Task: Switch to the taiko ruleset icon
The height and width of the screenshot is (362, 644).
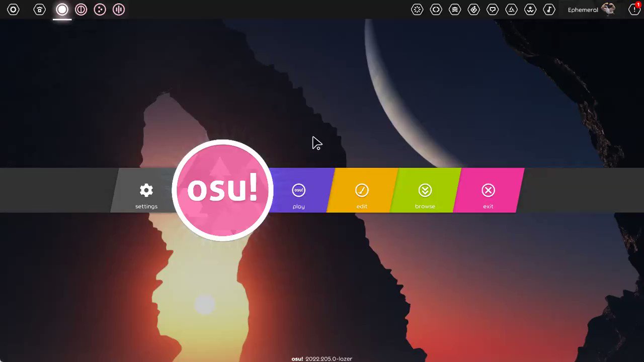Action: [x=81, y=10]
